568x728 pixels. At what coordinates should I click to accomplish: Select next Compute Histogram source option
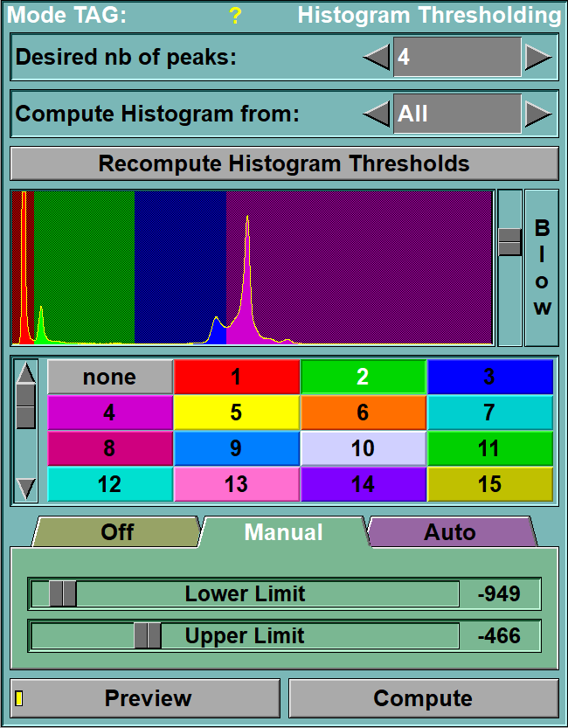pos(538,114)
